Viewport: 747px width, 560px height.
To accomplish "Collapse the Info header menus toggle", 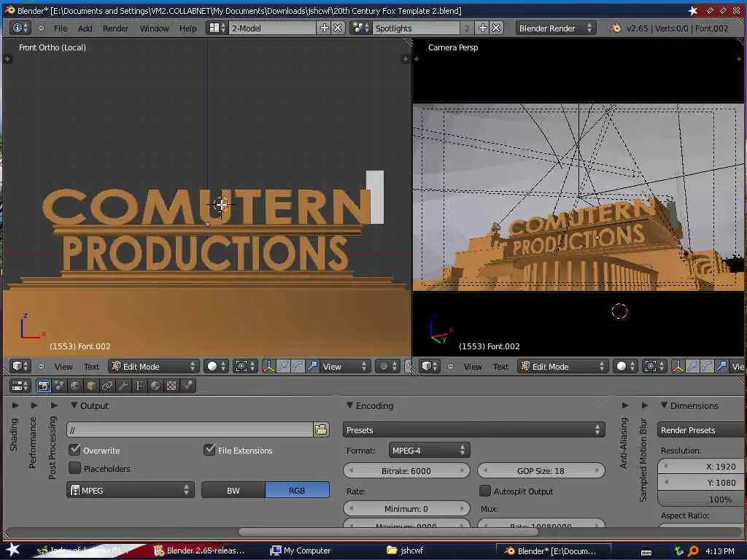I will click(41, 28).
